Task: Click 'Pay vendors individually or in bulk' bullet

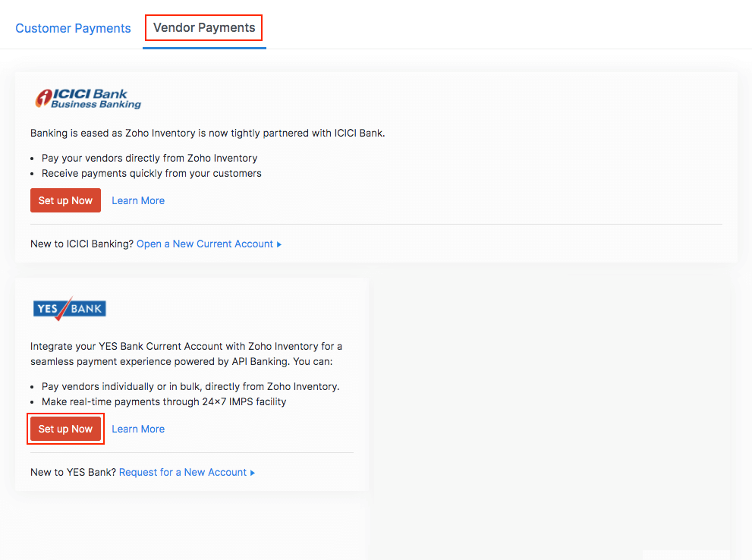Action: click(190, 387)
